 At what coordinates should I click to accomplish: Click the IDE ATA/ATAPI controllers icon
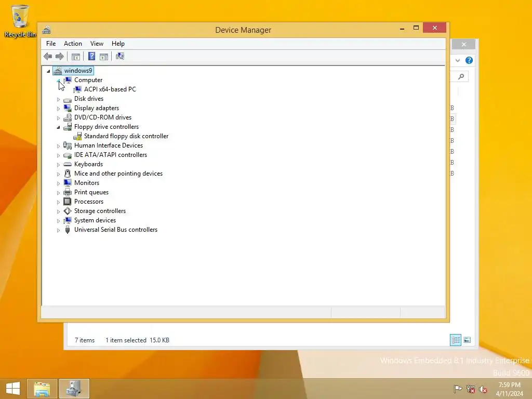click(x=68, y=155)
